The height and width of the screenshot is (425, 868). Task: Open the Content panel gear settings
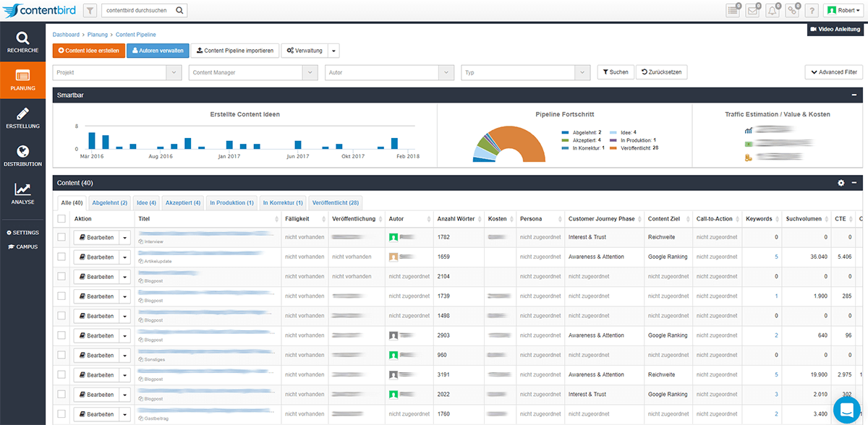pos(841,183)
